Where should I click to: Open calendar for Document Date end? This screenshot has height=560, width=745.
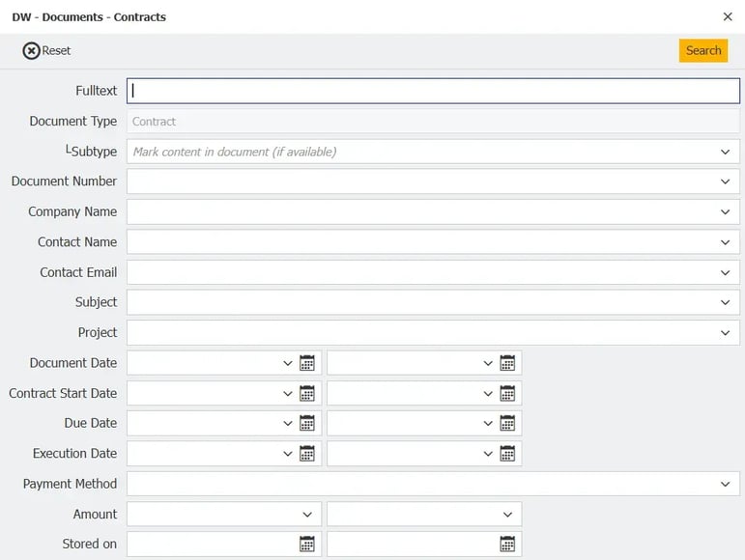point(507,363)
